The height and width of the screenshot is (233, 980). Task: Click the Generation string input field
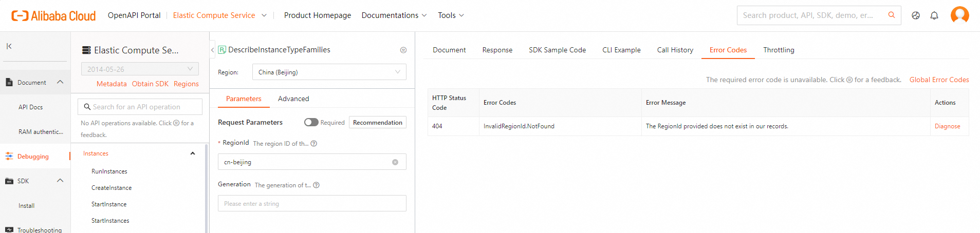point(312,204)
